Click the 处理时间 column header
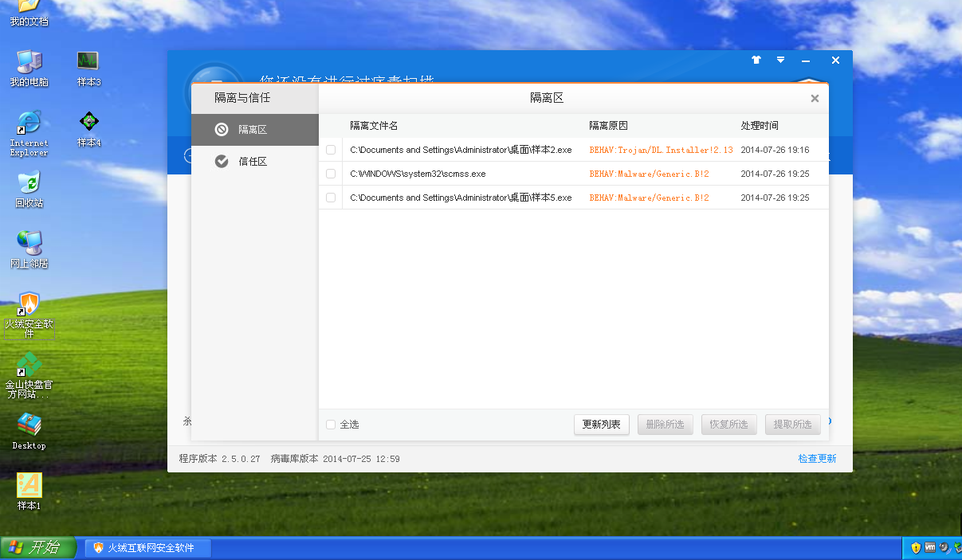This screenshot has width=962, height=560. [x=760, y=126]
